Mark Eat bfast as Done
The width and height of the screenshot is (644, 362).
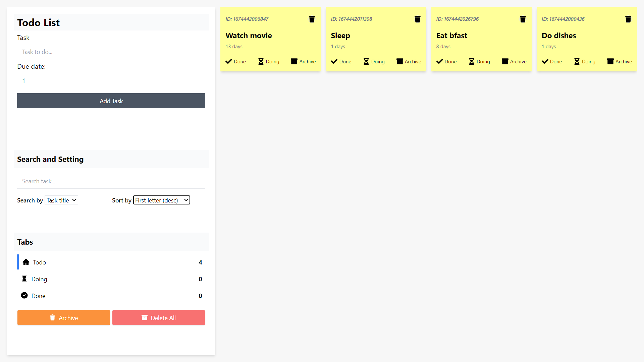click(446, 62)
